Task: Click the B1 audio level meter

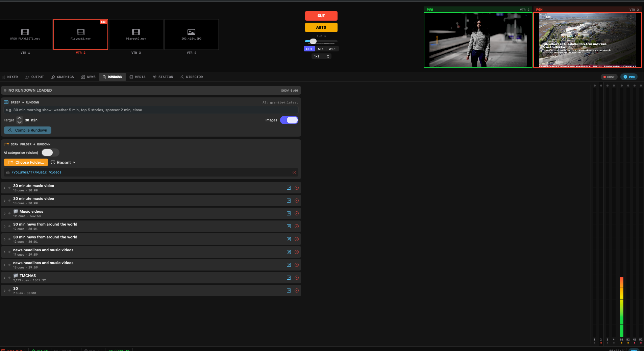Action: tap(622, 307)
